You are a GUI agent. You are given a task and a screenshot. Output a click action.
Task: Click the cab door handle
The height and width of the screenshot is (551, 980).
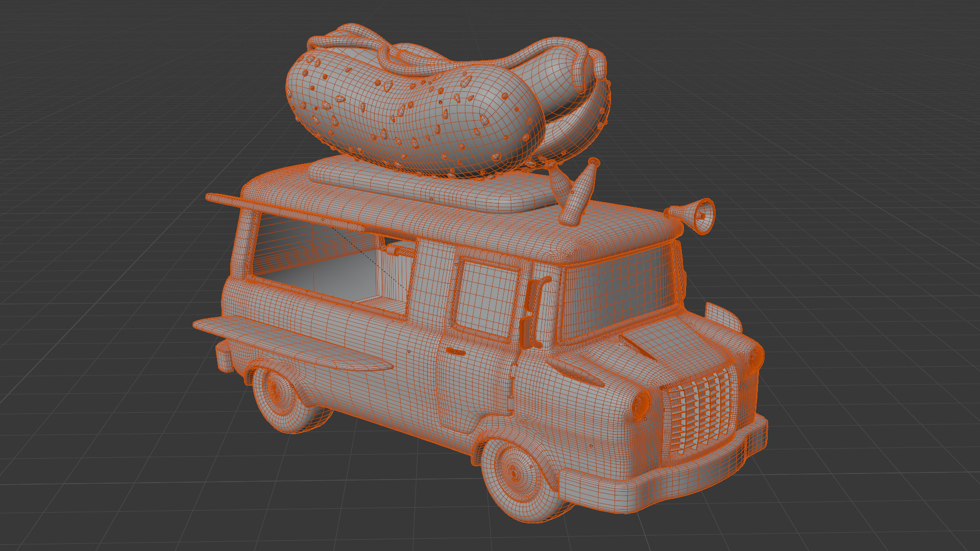coord(455,352)
